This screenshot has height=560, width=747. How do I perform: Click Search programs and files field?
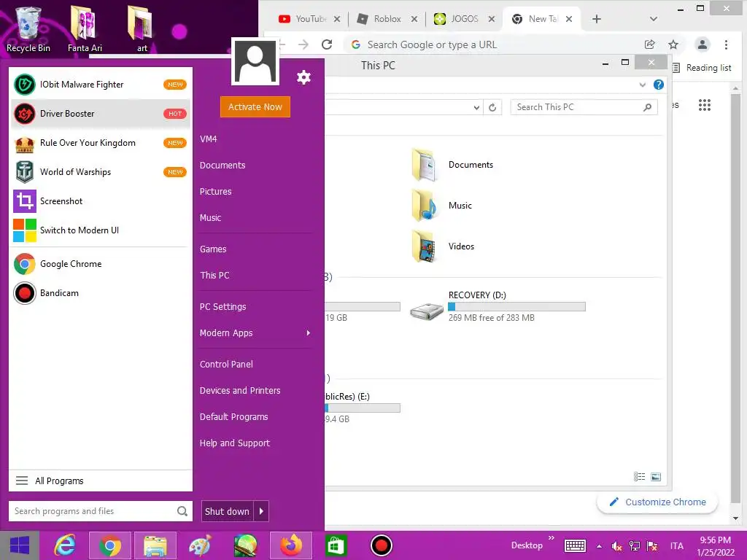point(101,511)
